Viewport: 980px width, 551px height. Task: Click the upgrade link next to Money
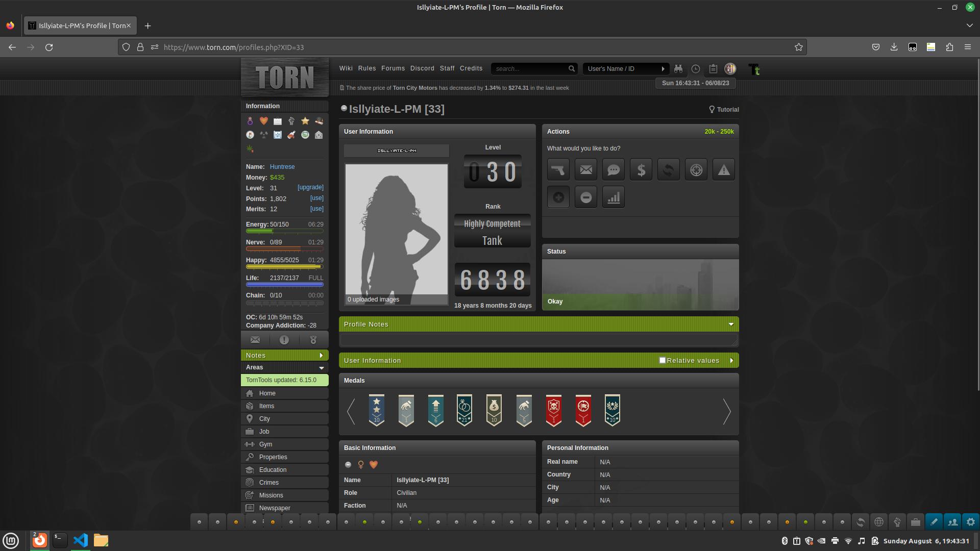click(310, 188)
